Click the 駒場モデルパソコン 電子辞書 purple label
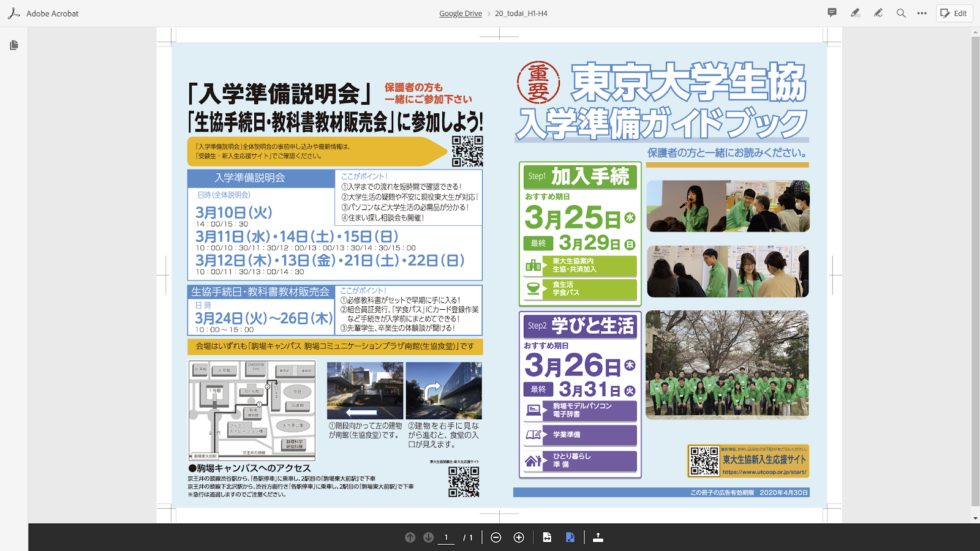 [x=580, y=410]
